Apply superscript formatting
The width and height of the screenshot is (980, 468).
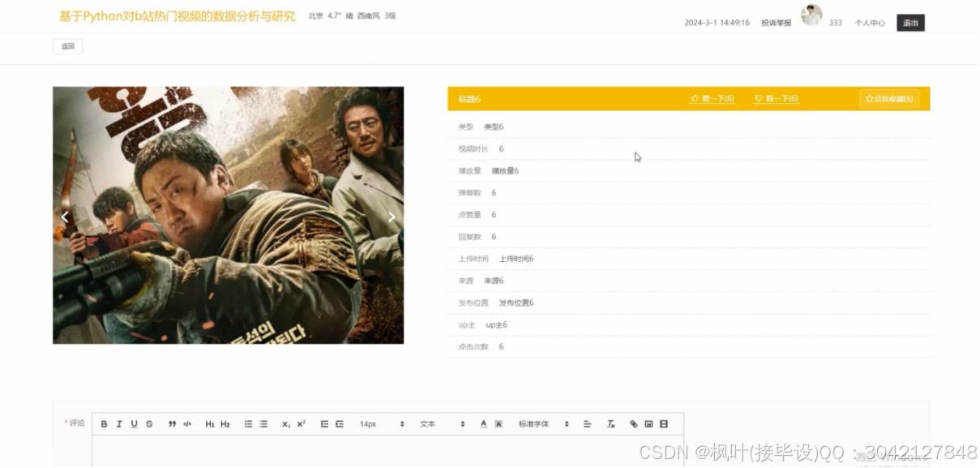point(302,424)
